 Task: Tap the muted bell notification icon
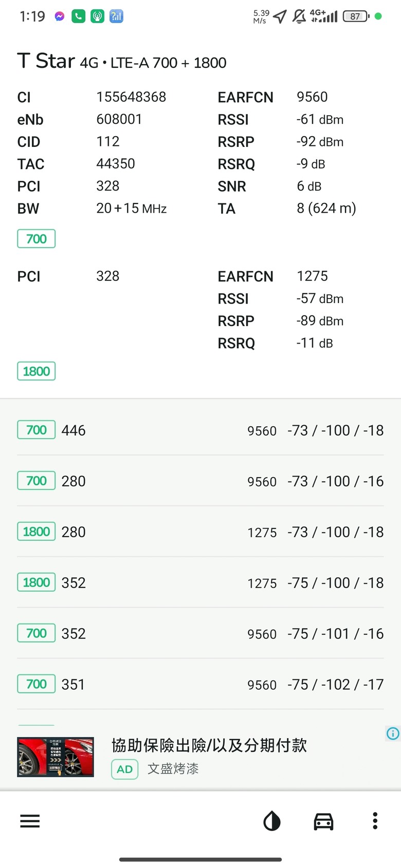299,16
